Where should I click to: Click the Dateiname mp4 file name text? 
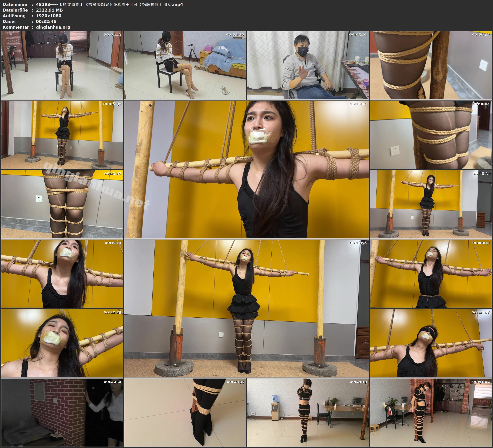pos(109,4)
